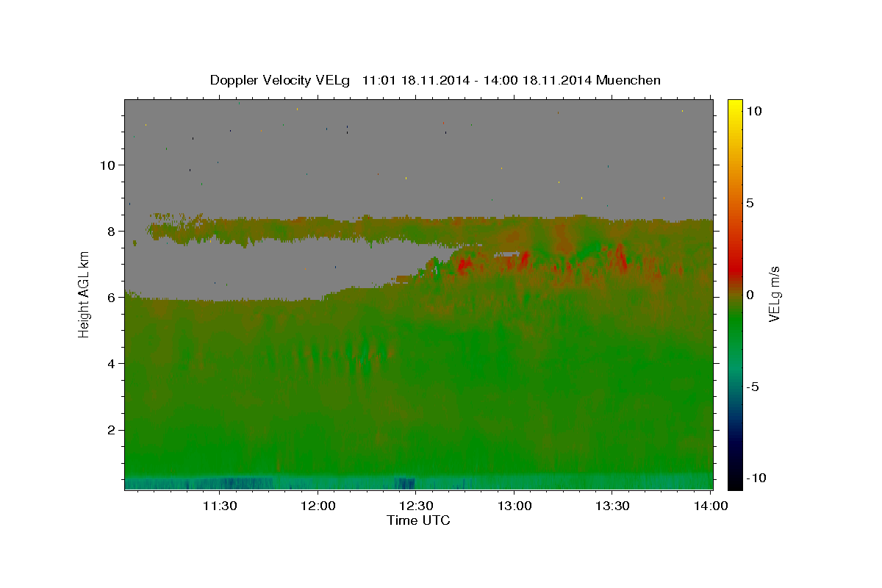Click the colorbar value -5 label
The width and height of the screenshot is (882, 588).
click(752, 387)
